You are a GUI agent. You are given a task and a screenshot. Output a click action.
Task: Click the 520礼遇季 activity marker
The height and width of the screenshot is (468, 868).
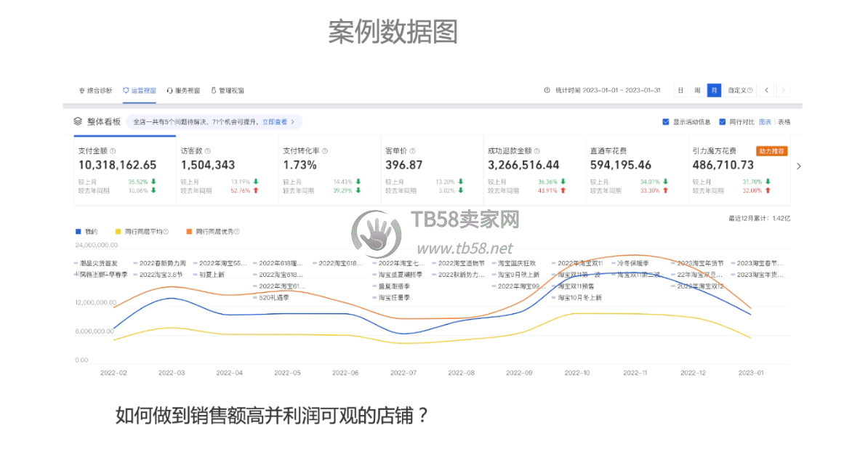click(271, 298)
